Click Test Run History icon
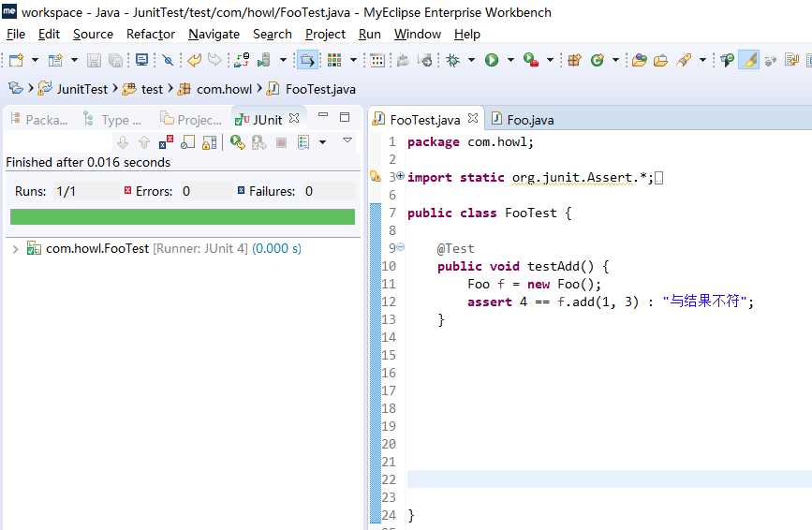This screenshot has width=812, height=530. coord(303,141)
